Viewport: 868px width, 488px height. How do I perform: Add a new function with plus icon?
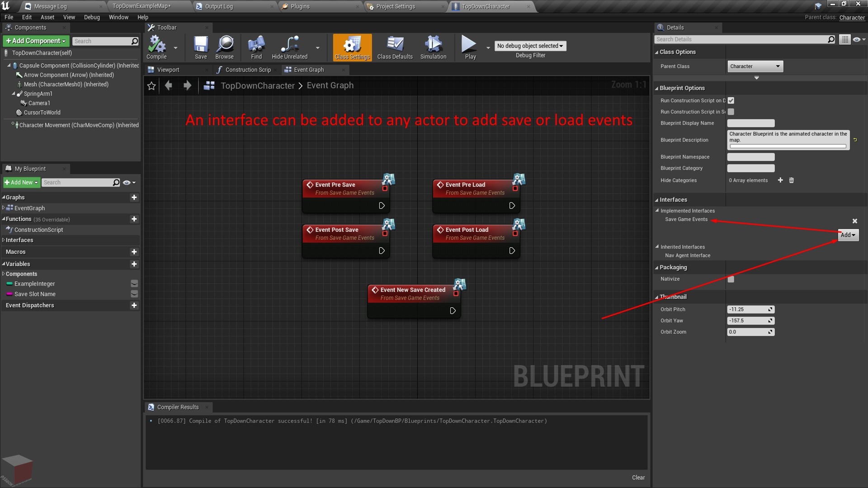click(x=134, y=219)
